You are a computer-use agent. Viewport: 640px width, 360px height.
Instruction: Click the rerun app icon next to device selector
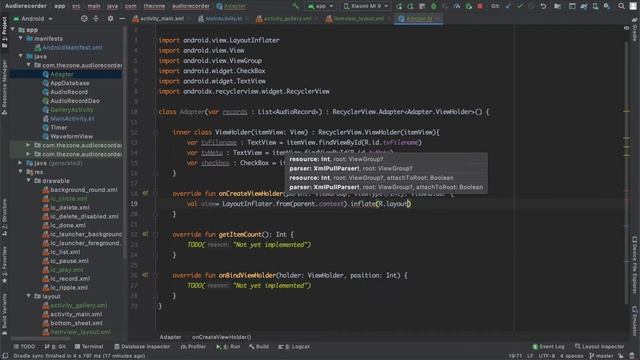click(x=399, y=6)
